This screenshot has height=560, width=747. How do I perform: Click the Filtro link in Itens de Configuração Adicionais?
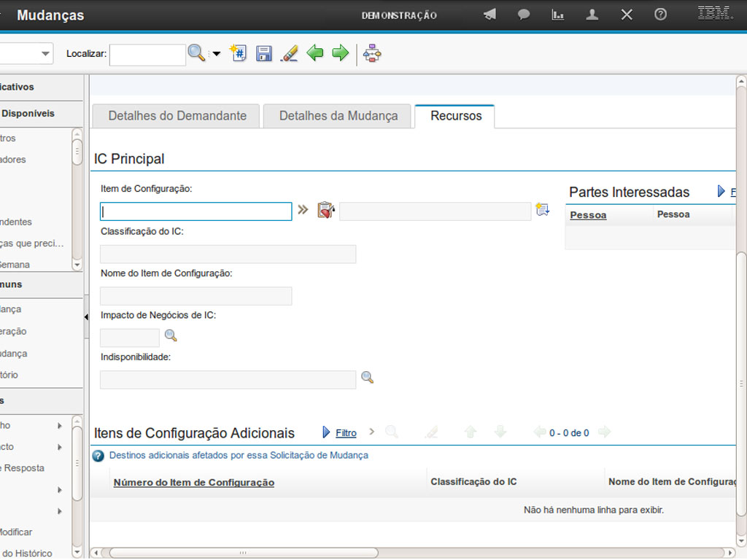pyautogui.click(x=346, y=433)
